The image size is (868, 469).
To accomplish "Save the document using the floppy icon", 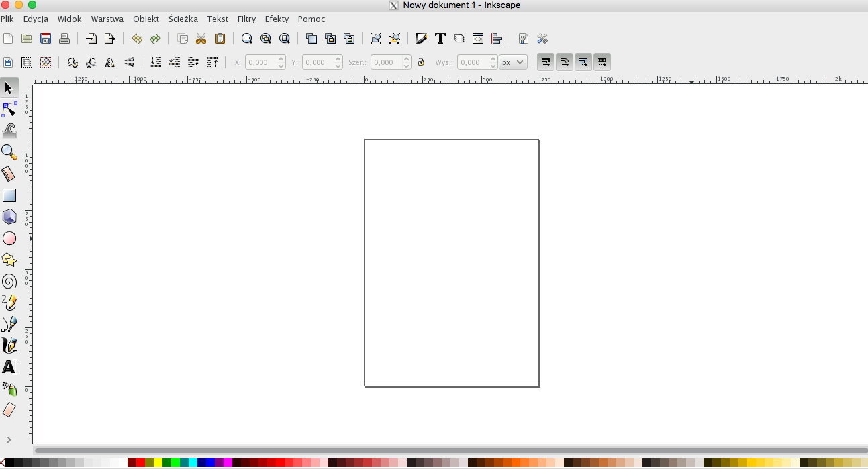I will [46, 38].
